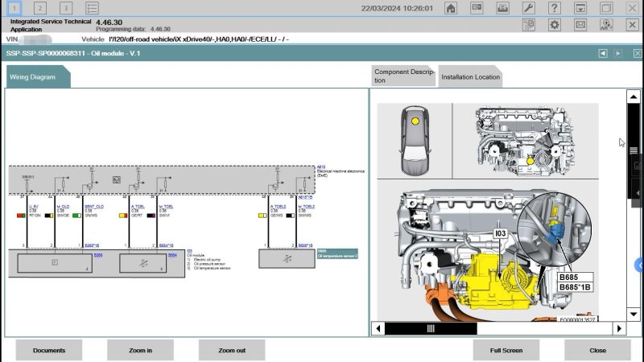
Task: Click the horizontal scrollbar left arrow
Action: click(x=378, y=328)
